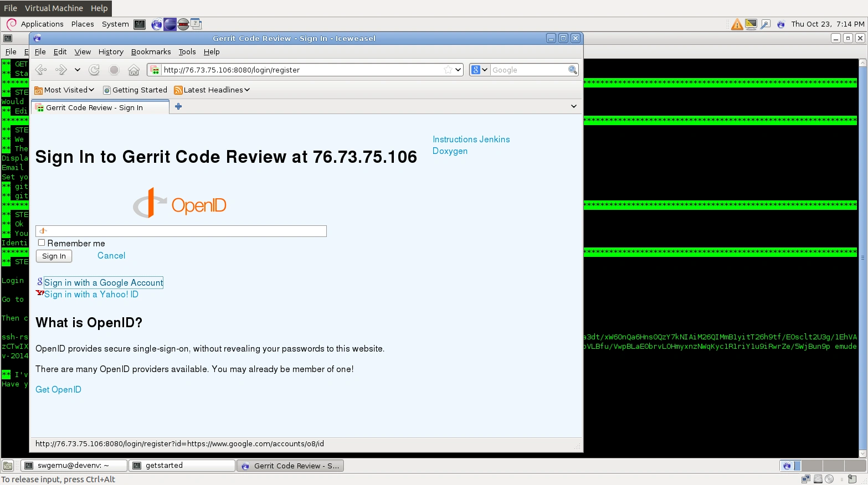Go forward using the browser forward arrow
The image size is (868, 485).
click(x=61, y=70)
